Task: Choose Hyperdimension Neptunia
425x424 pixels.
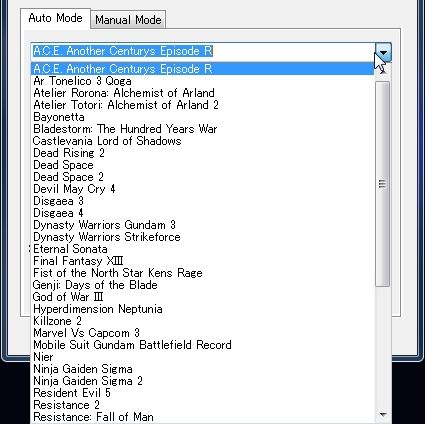Action: (x=203, y=309)
